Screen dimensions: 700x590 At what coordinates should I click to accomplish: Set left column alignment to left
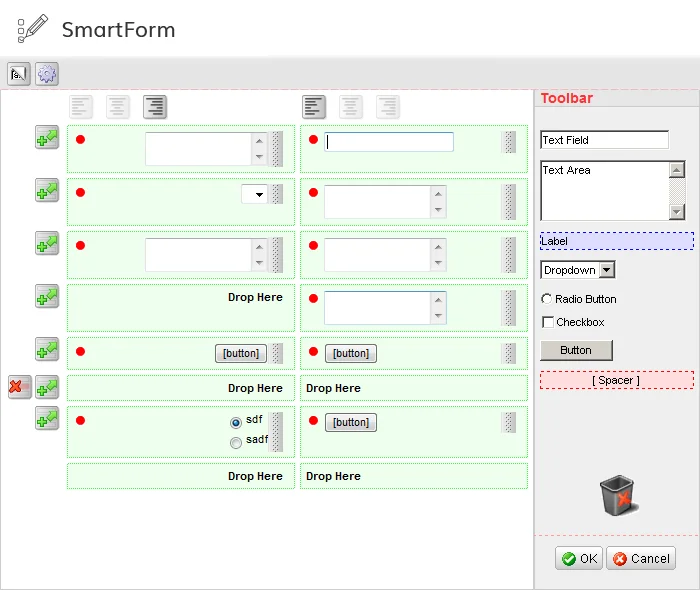(81, 107)
